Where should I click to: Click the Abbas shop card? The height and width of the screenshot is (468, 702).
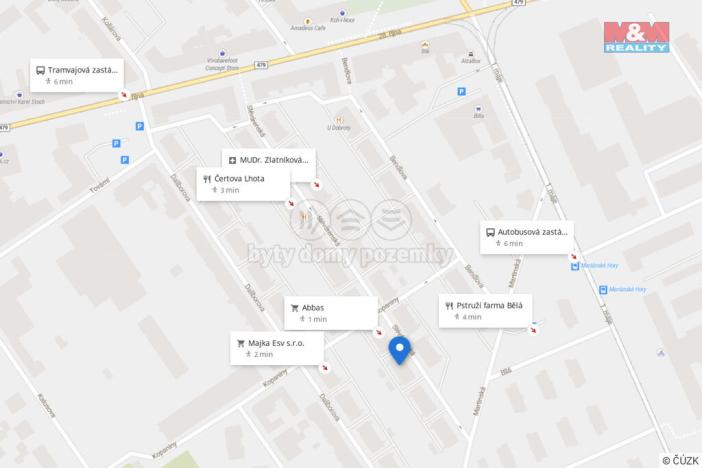click(x=331, y=313)
